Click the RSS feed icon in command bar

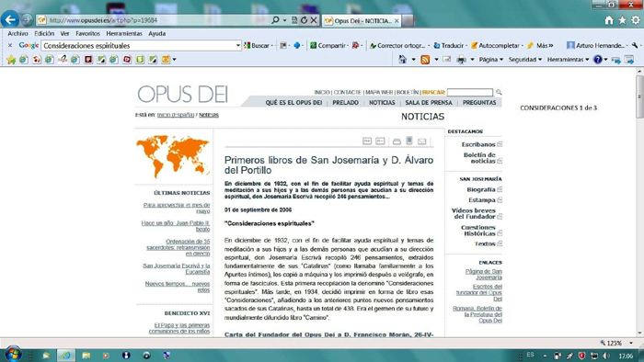pos(425,60)
